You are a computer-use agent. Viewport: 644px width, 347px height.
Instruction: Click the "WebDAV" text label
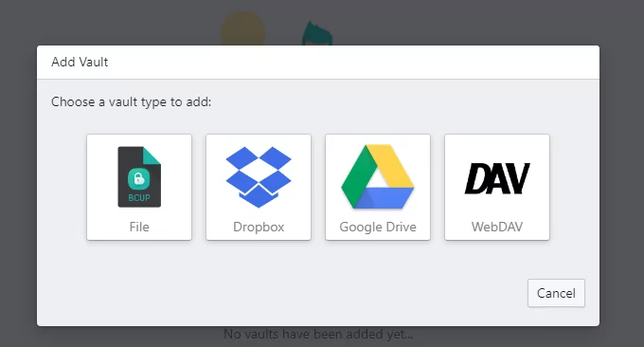coord(497,227)
